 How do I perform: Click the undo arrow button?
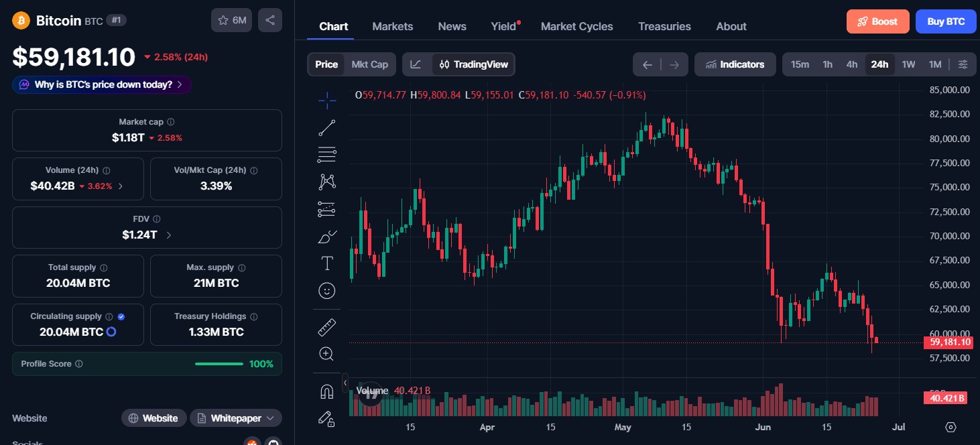tap(647, 64)
